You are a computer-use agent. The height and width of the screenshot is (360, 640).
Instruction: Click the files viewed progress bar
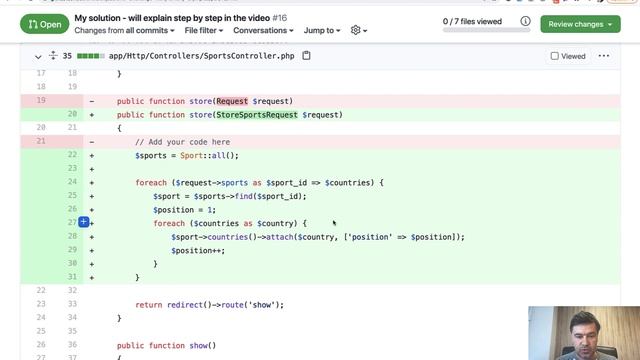486,30
